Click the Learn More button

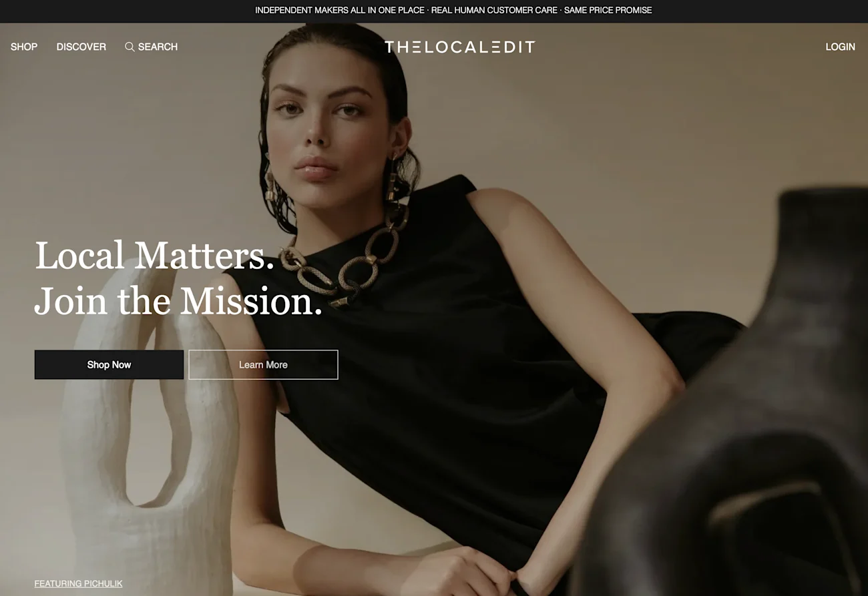click(263, 364)
